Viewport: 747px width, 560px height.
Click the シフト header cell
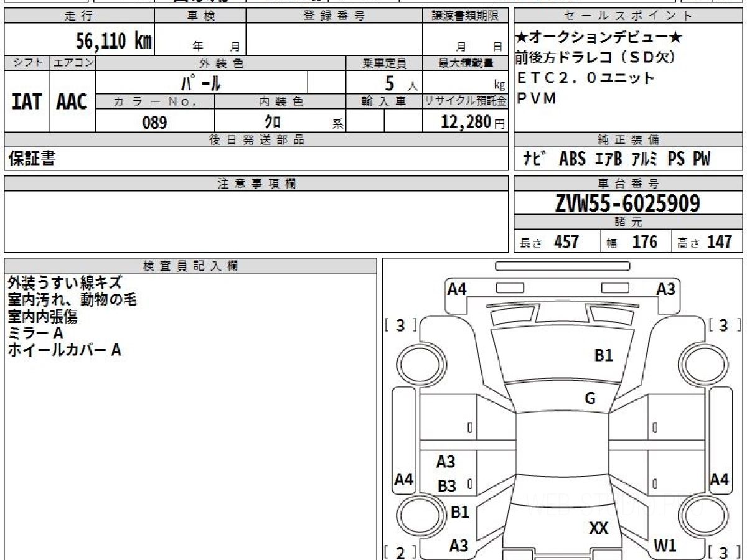coord(27,63)
